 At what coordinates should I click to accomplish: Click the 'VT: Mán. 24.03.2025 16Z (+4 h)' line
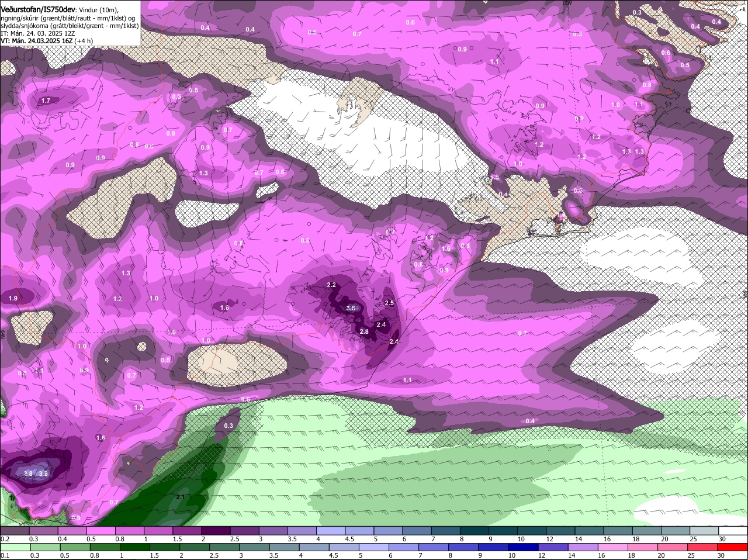coord(47,41)
